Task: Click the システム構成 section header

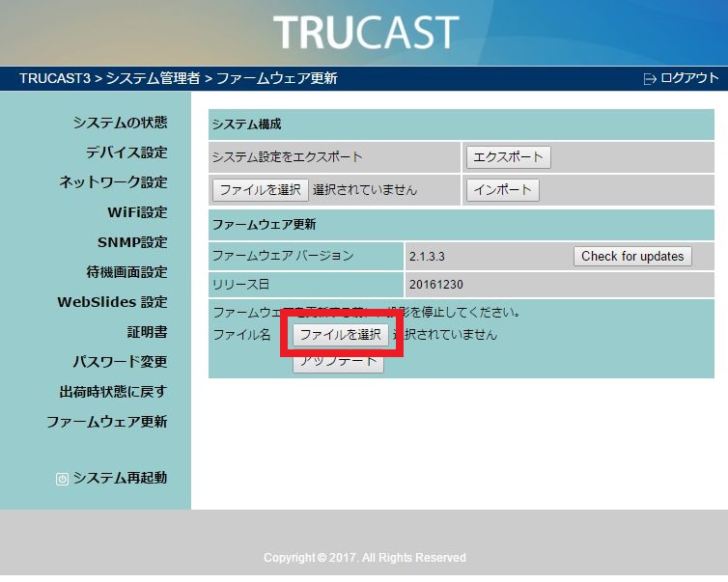Action: coord(462,125)
